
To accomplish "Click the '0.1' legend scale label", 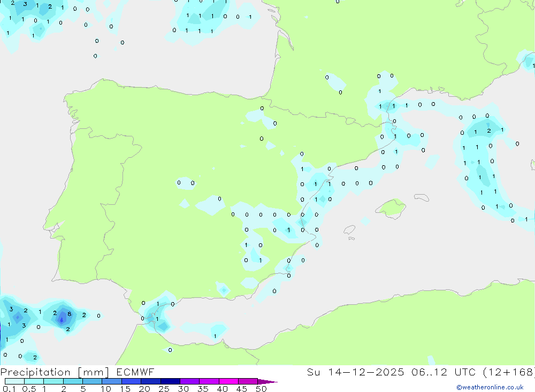I will pyautogui.click(x=9, y=389).
